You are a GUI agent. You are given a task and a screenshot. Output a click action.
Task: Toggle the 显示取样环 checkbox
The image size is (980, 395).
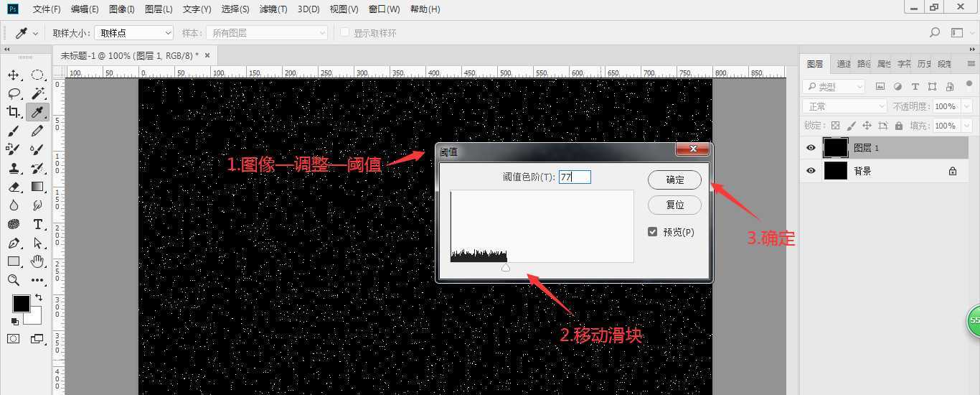click(345, 32)
